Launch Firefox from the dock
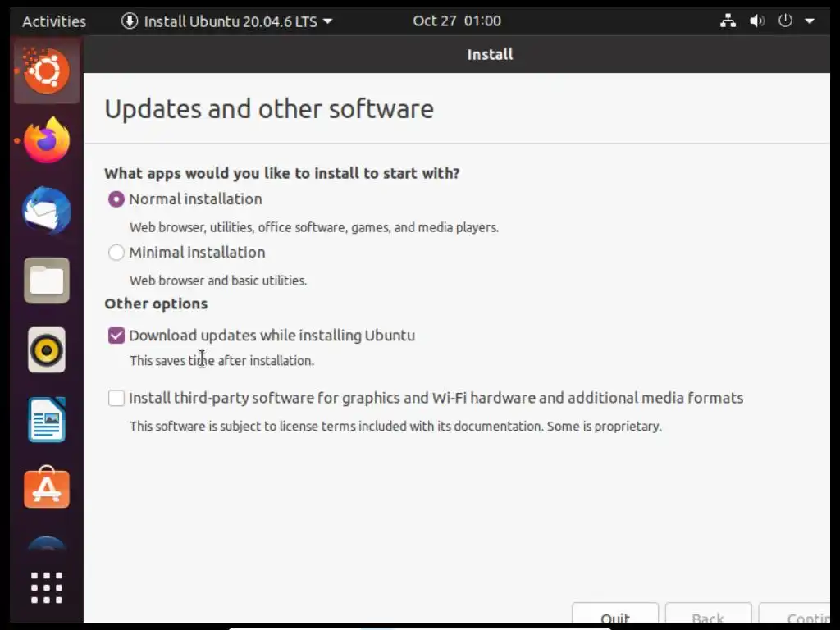 47,140
